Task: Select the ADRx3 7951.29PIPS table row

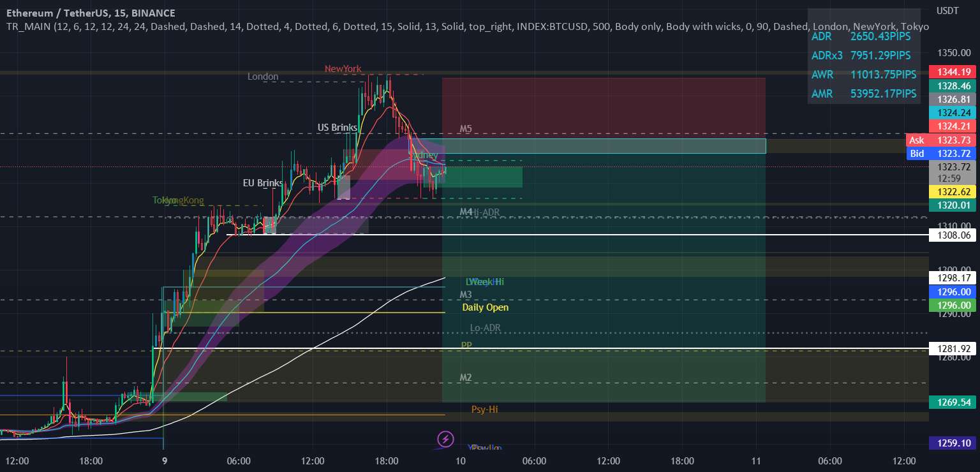Action: (x=864, y=55)
